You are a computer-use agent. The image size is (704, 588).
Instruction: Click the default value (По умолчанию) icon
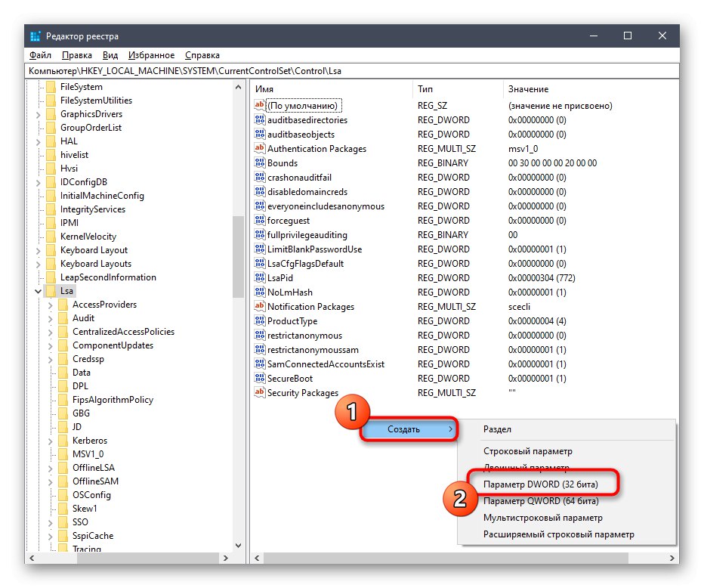coord(260,105)
